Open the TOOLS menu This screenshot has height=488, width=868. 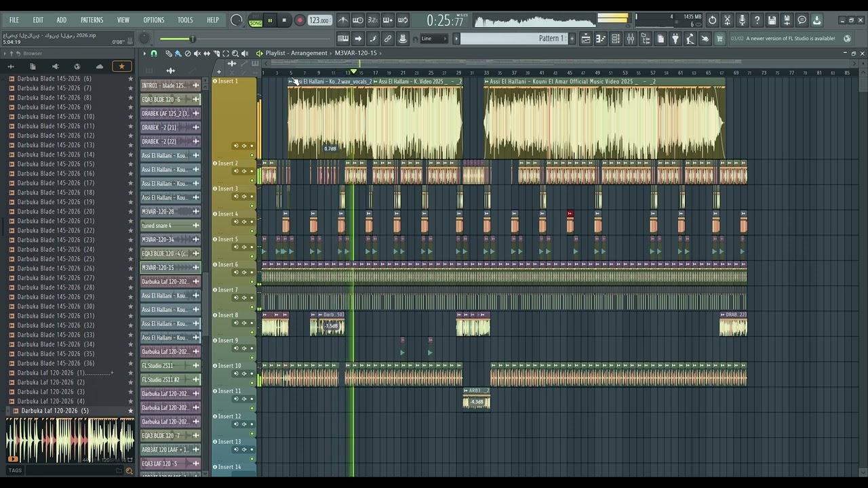click(x=185, y=20)
